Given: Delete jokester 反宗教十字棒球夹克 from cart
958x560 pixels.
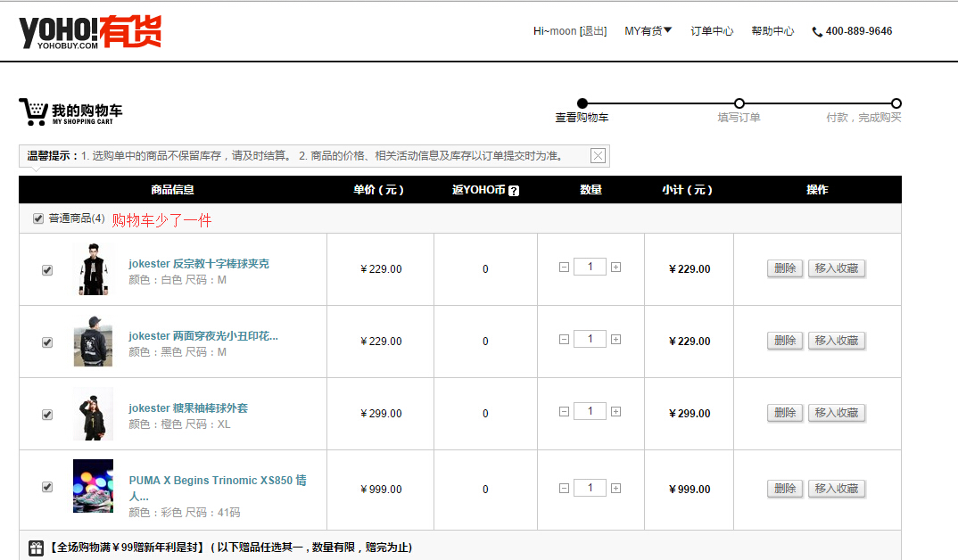Looking at the screenshot, I should (785, 268).
